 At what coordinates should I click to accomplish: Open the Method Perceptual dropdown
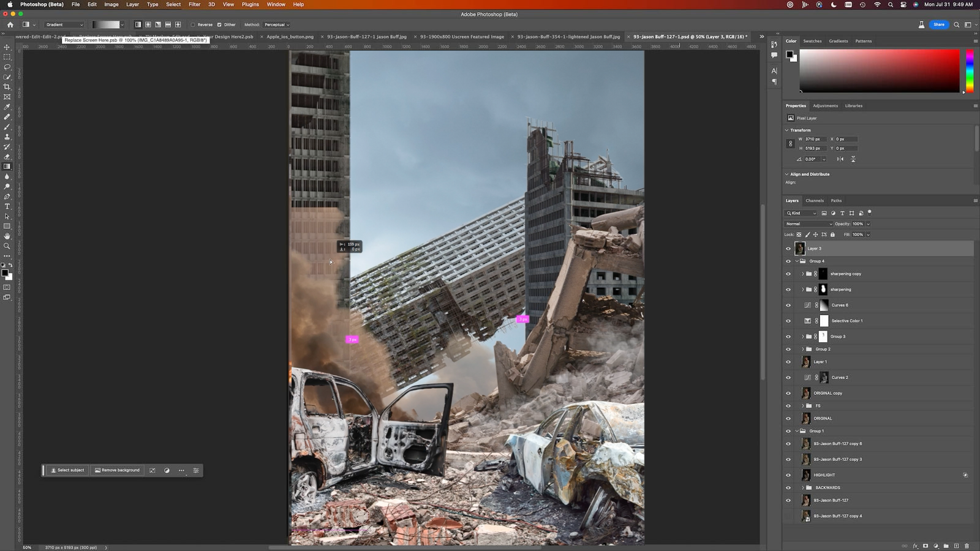pos(276,25)
